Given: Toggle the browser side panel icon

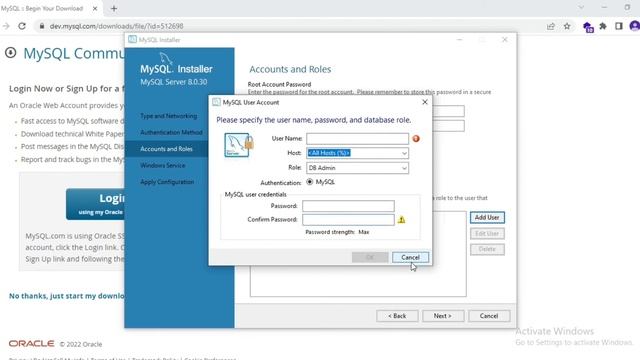Looking at the screenshot, I should click(x=619, y=26).
